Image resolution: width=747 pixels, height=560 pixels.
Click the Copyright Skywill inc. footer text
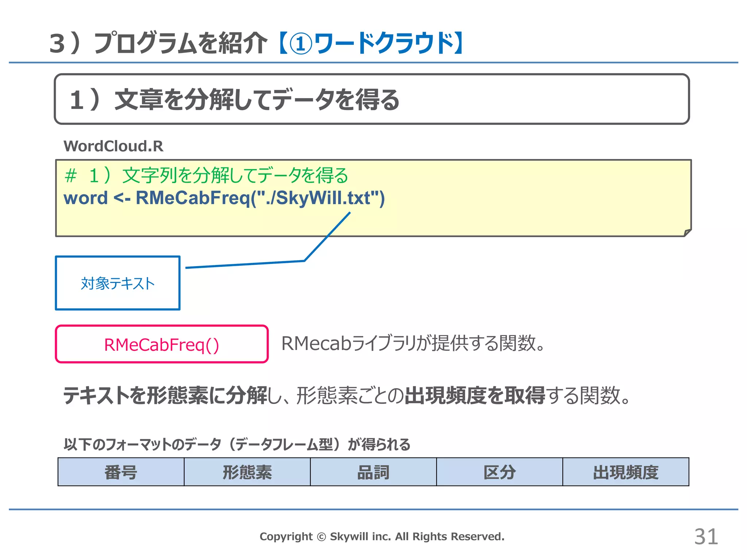click(382, 537)
